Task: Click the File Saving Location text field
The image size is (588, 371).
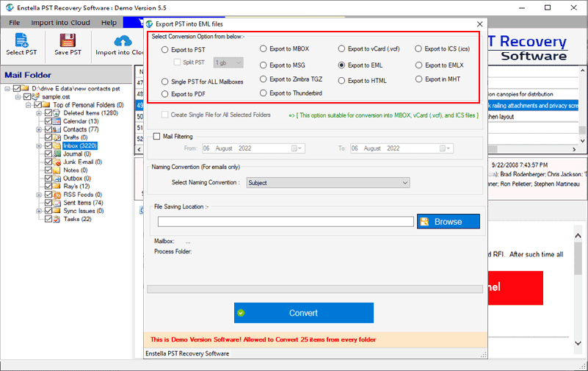Action: (286, 221)
